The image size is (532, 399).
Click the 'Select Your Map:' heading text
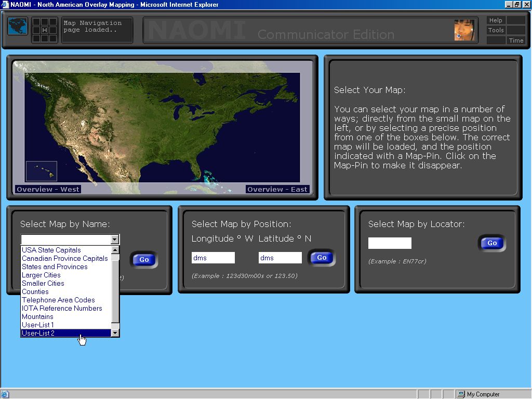pos(369,90)
